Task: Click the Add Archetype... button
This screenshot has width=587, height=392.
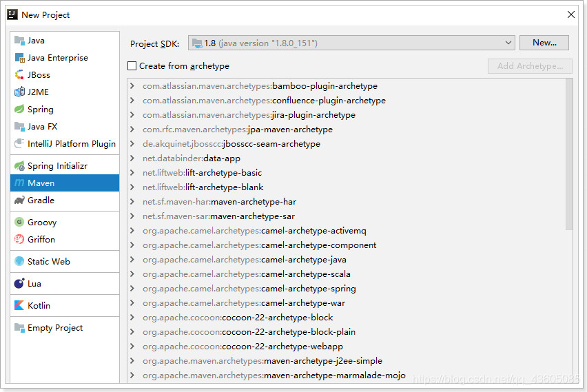Action: 530,66
